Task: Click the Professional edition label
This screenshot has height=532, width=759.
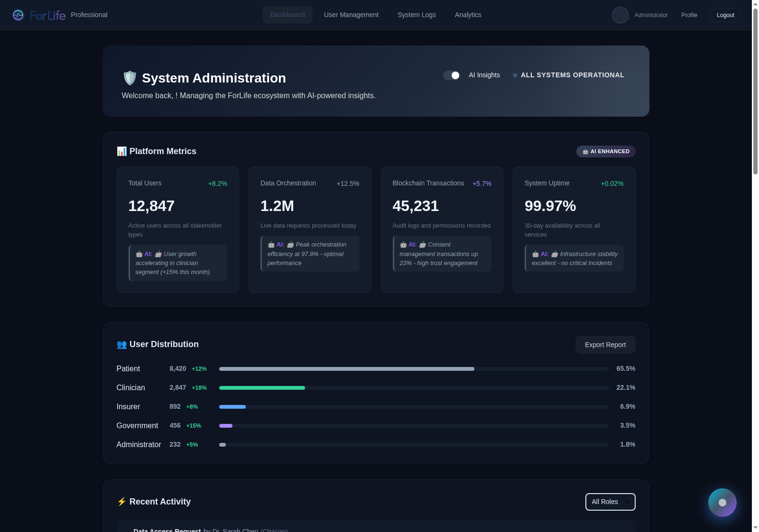Action: (89, 15)
